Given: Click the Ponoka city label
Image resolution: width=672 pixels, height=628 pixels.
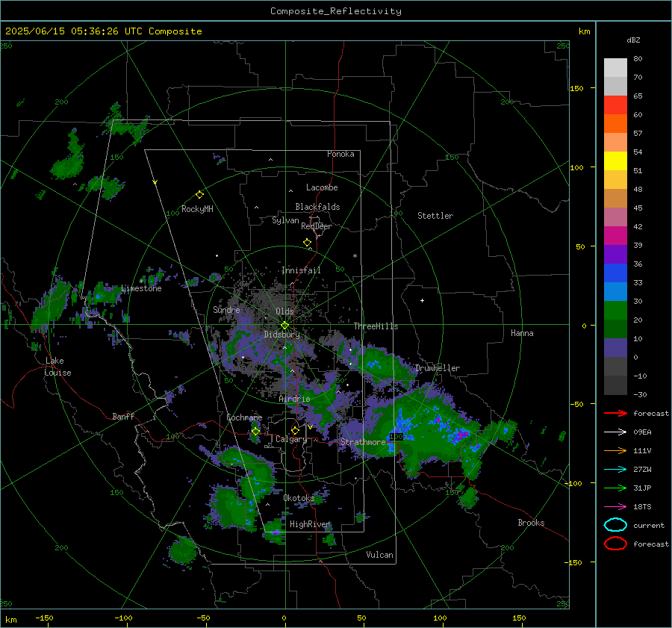Looking at the screenshot, I should coord(340,154).
